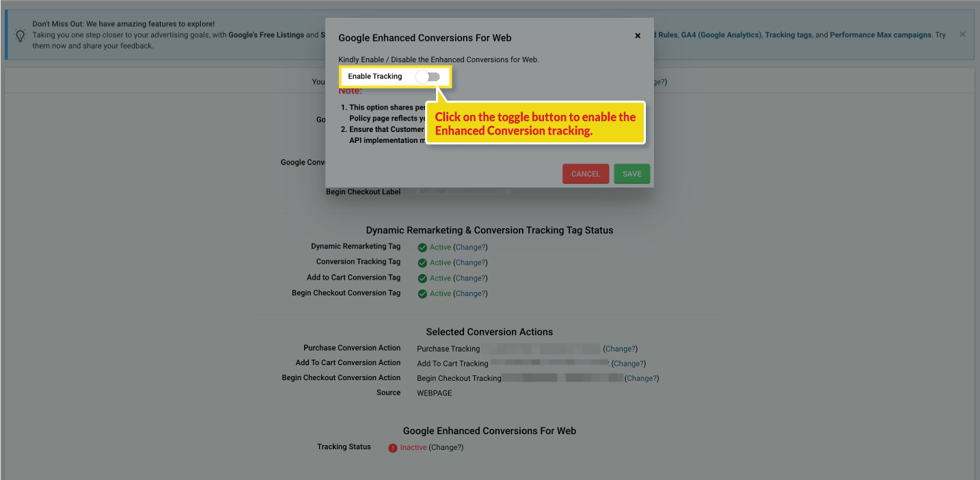Screen dimensions: 980x480
Task: Change the Enhanced Conversions Tracking Status
Action: (x=446, y=447)
